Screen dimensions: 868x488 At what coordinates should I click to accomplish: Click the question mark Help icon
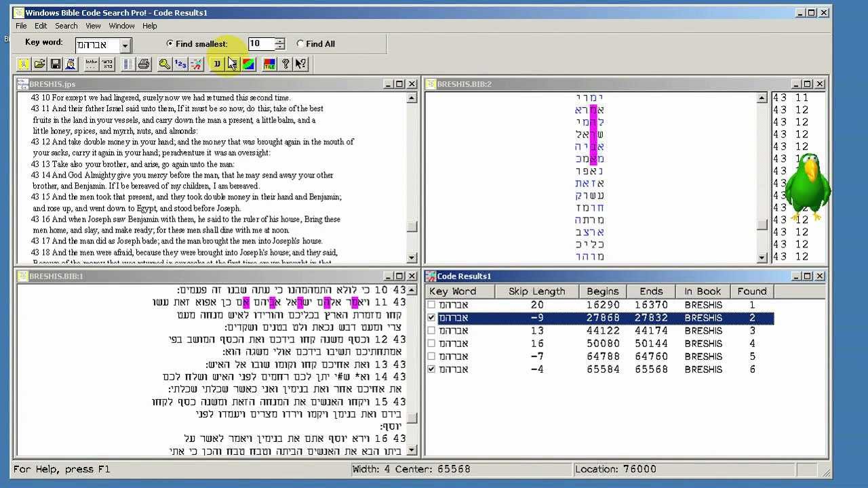pyautogui.click(x=285, y=64)
